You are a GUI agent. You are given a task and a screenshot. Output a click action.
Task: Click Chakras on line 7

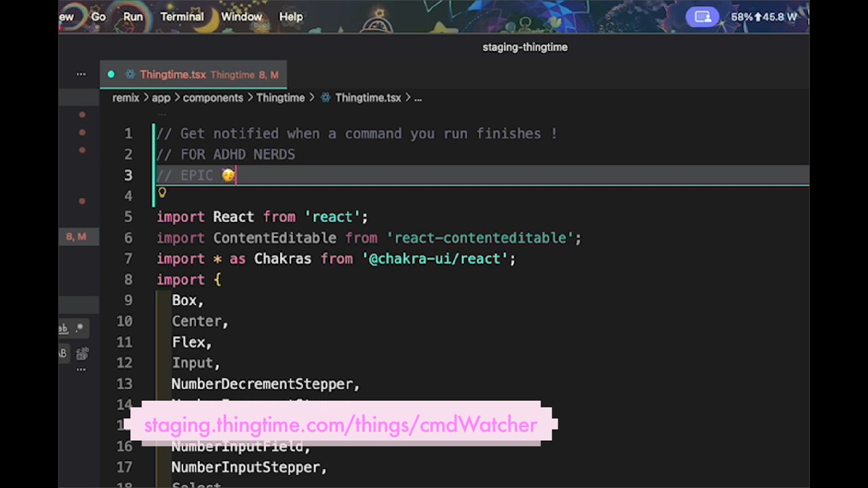pos(283,259)
